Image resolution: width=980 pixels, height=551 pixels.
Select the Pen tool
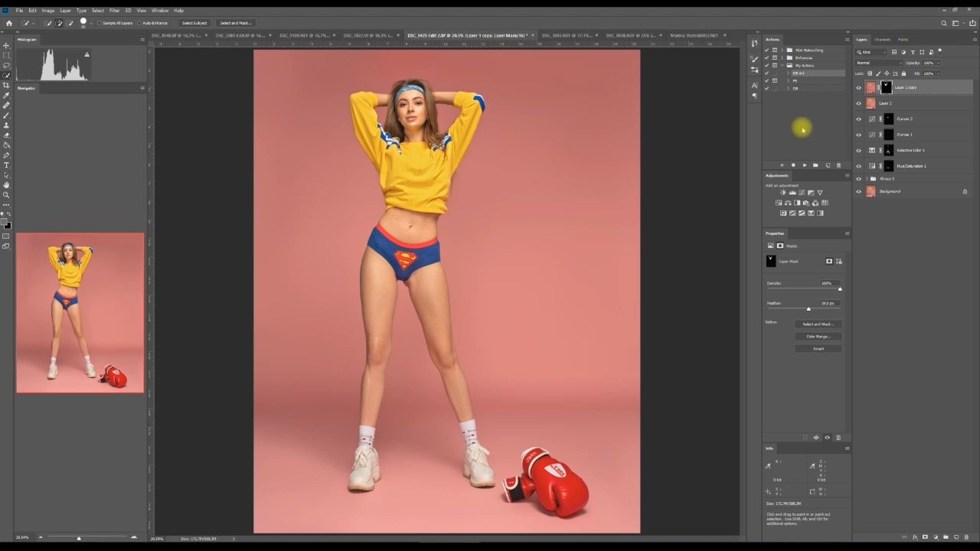coord(6,155)
